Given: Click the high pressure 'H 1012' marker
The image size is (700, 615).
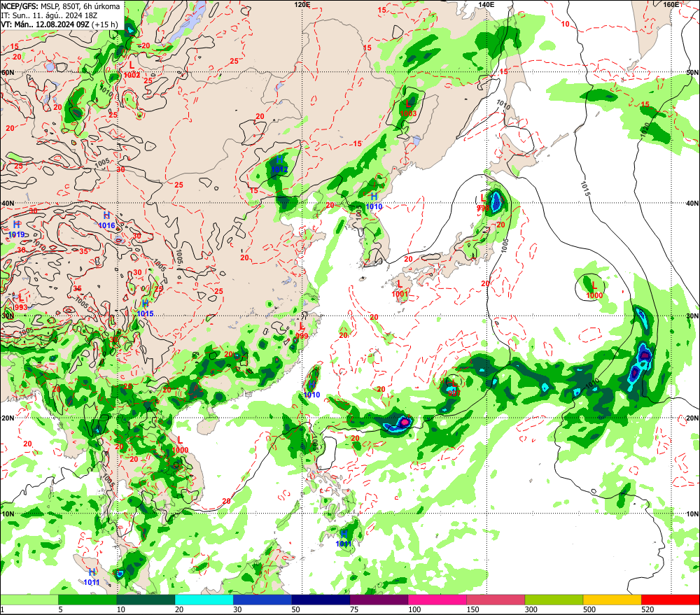Looking at the screenshot, I should pos(279,164).
